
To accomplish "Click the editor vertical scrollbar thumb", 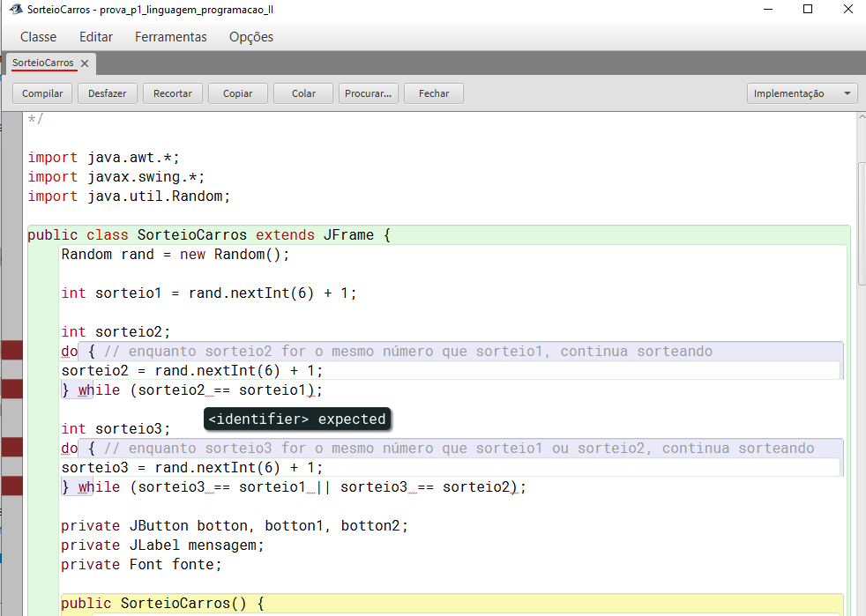I will pyautogui.click(x=862, y=224).
